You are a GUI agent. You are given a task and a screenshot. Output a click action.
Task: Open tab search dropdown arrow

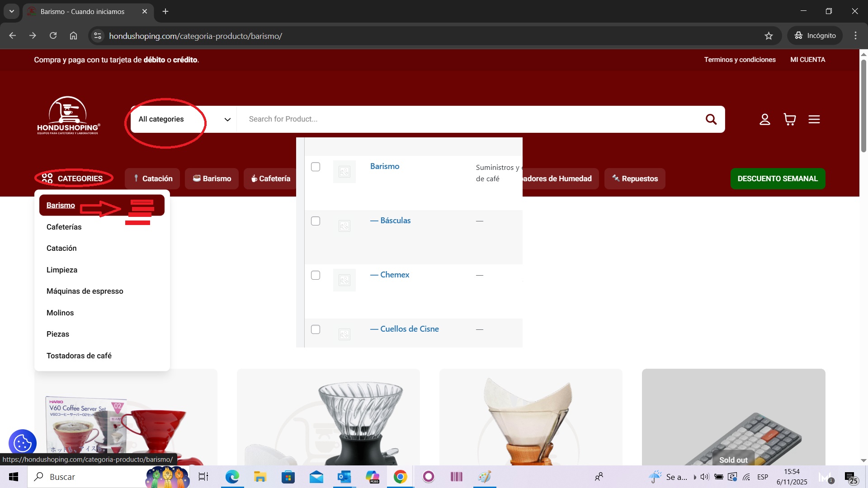point(11,11)
